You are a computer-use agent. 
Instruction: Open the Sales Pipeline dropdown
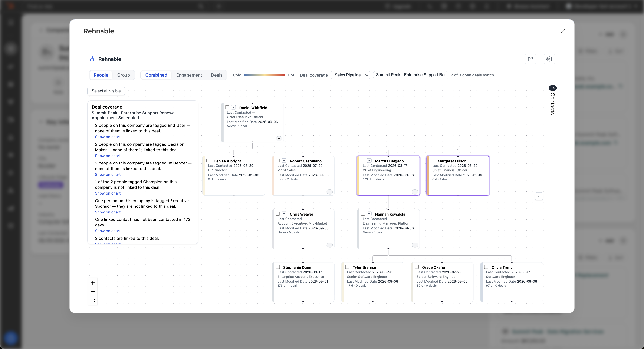(x=350, y=75)
